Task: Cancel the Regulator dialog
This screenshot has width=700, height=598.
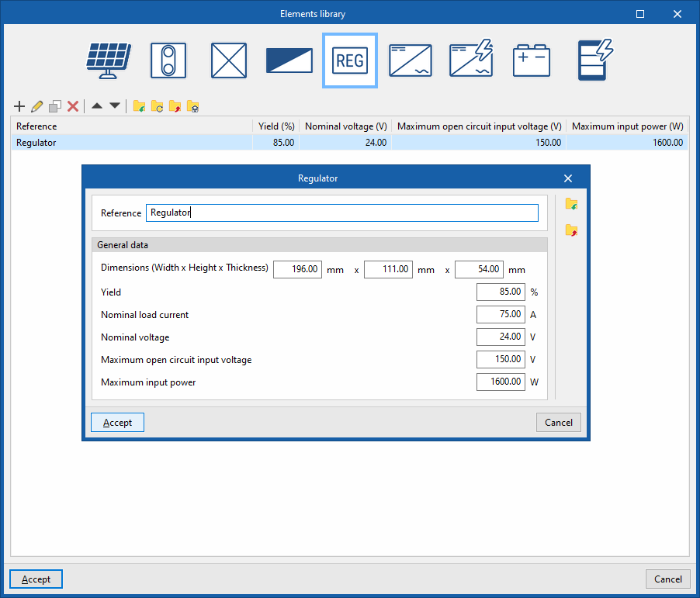Action: [x=559, y=422]
